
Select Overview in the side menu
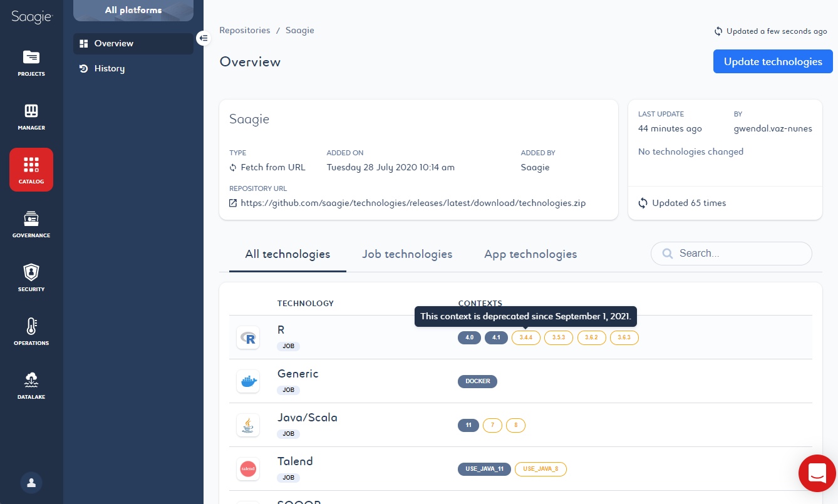[133, 43]
